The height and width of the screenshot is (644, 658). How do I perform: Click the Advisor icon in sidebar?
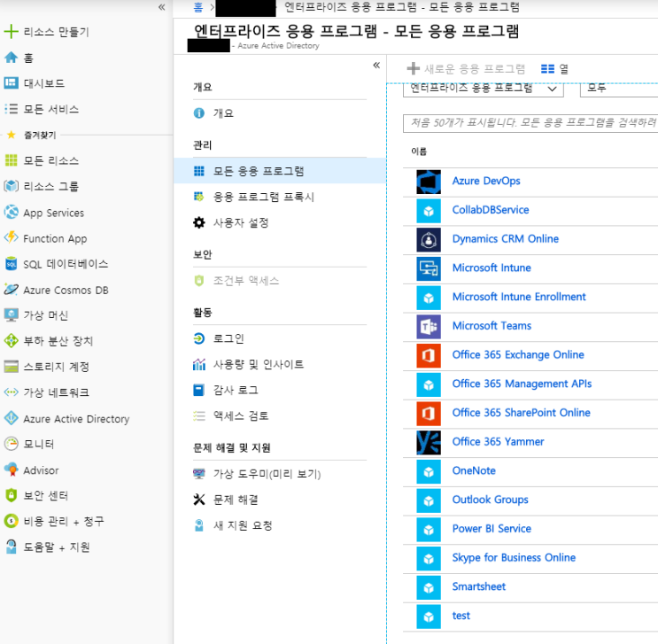[11, 469]
